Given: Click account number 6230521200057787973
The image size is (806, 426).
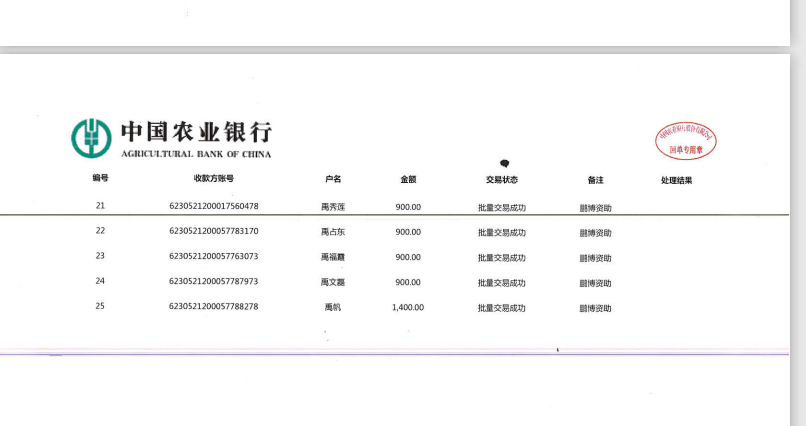Looking at the screenshot, I should pyautogui.click(x=214, y=281).
